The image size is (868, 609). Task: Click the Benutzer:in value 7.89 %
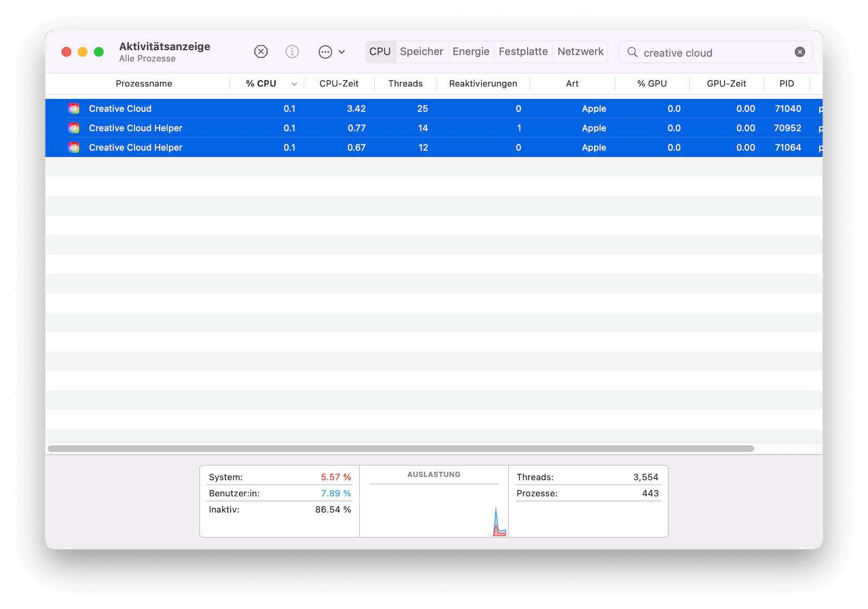coord(336,493)
